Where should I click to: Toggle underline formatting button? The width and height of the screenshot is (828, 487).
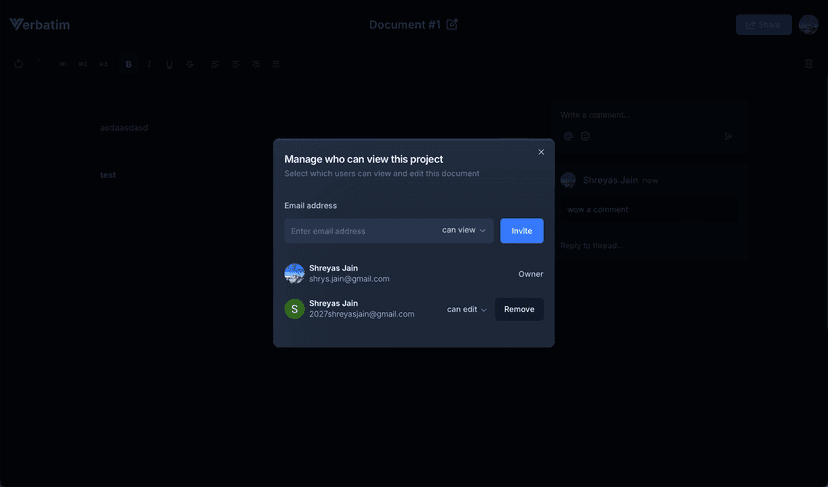pos(169,64)
